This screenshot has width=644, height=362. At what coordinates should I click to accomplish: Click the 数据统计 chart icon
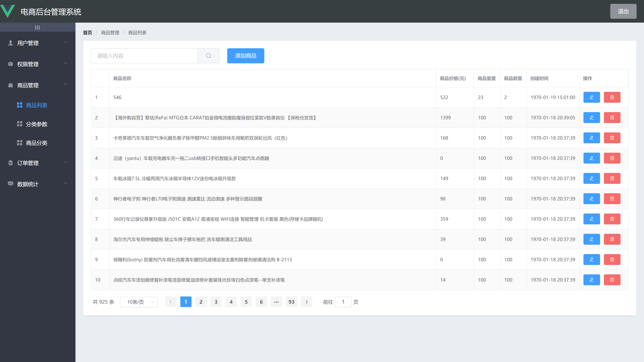click(10, 184)
